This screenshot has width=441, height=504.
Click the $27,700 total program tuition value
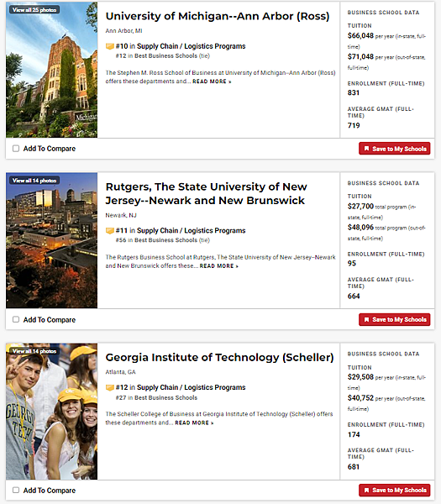point(360,207)
